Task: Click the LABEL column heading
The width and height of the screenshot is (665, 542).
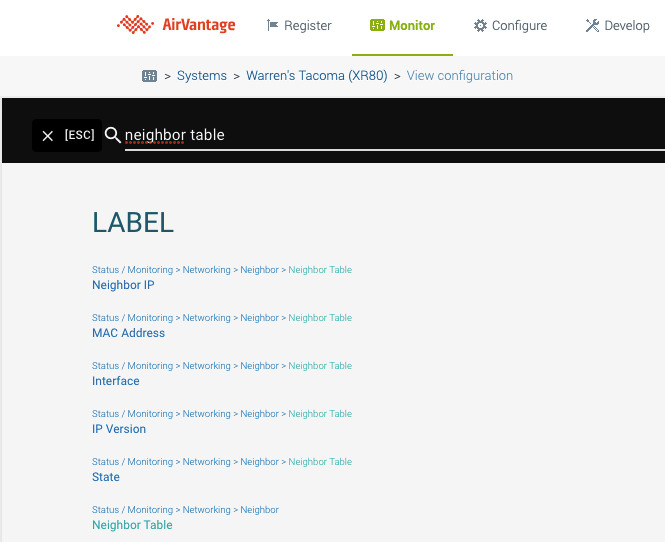Action: [133, 222]
